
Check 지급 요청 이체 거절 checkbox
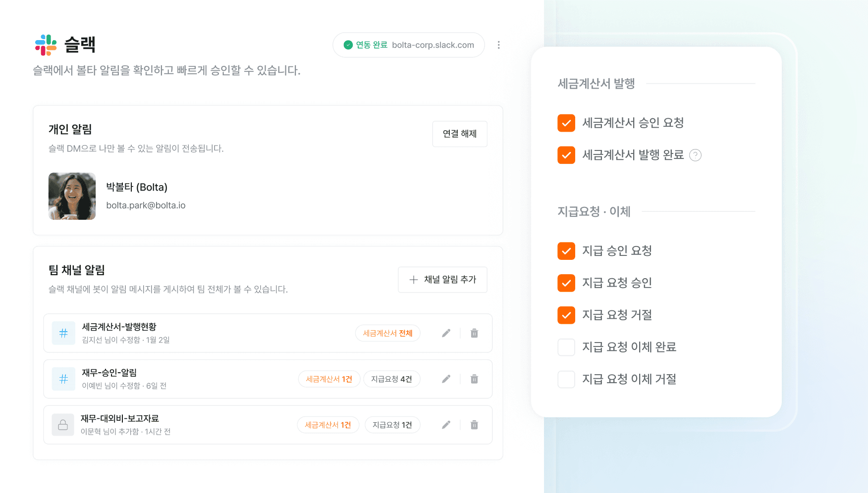click(x=566, y=379)
